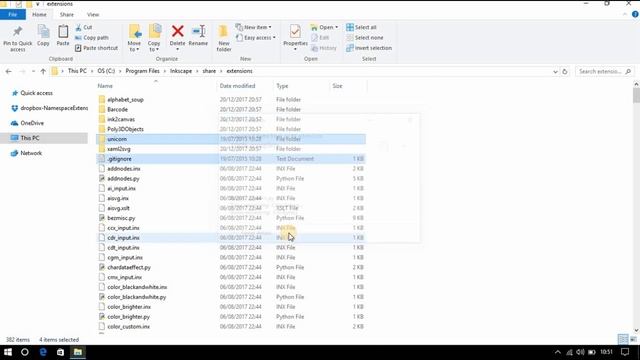This screenshot has width=640, height=360.
Task: Click Invert selection in ribbon
Action: tap(369, 48)
